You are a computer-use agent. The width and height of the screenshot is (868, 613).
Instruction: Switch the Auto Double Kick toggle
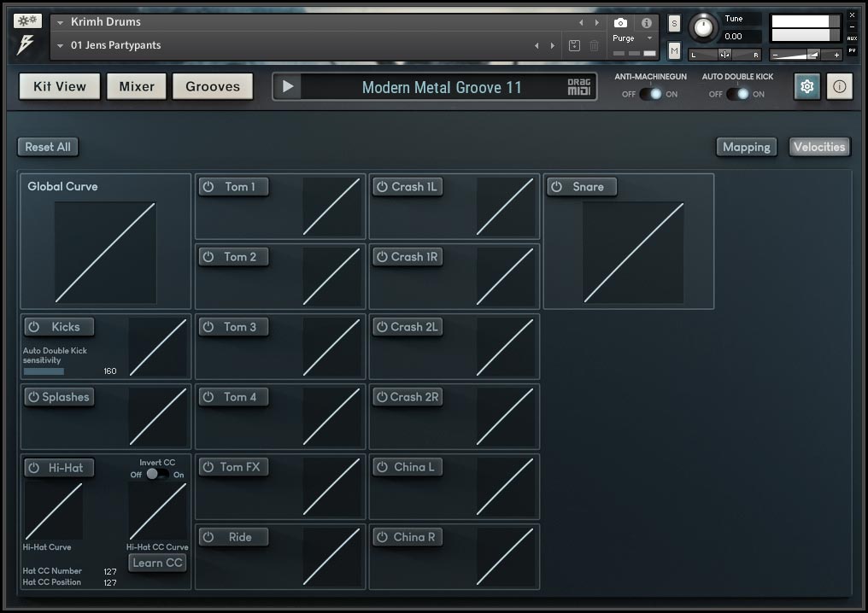737,94
